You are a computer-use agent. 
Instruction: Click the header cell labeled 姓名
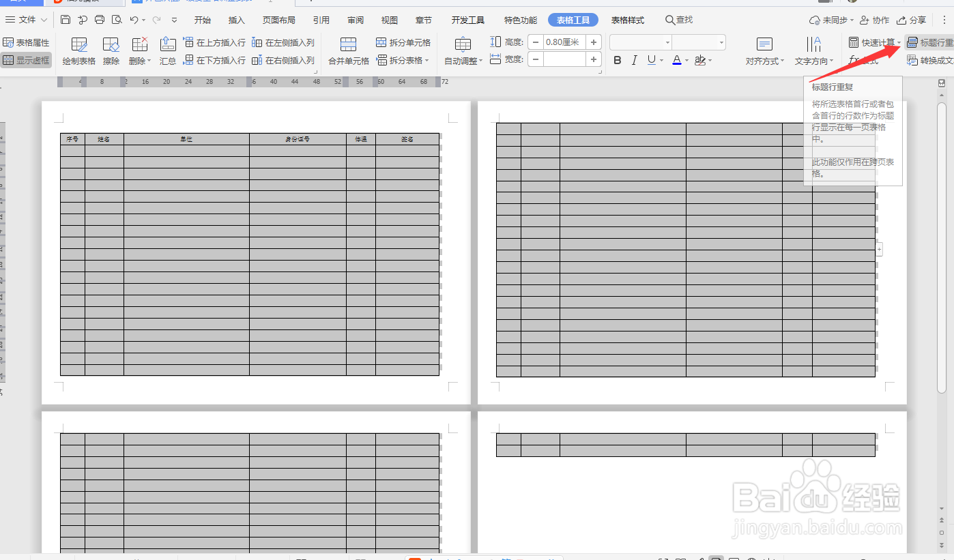(104, 139)
